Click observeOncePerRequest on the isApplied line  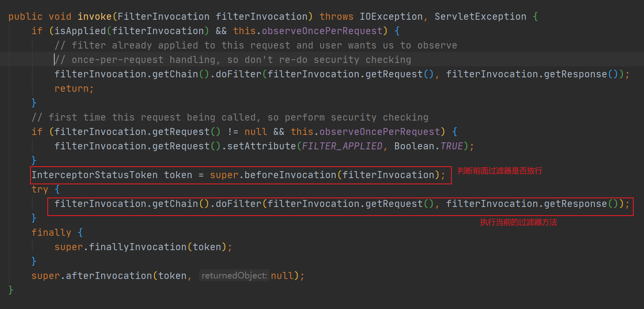pyautogui.click(x=322, y=31)
